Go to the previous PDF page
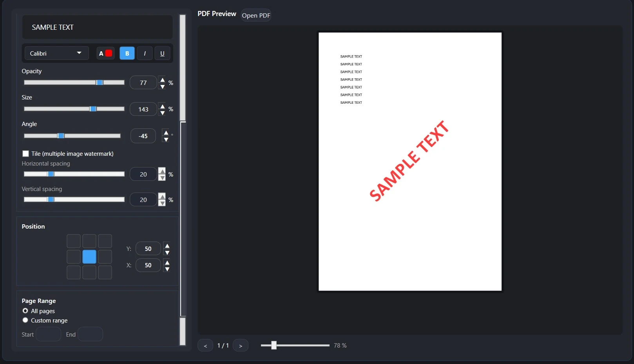The image size is (634, 364). (205, 345)
